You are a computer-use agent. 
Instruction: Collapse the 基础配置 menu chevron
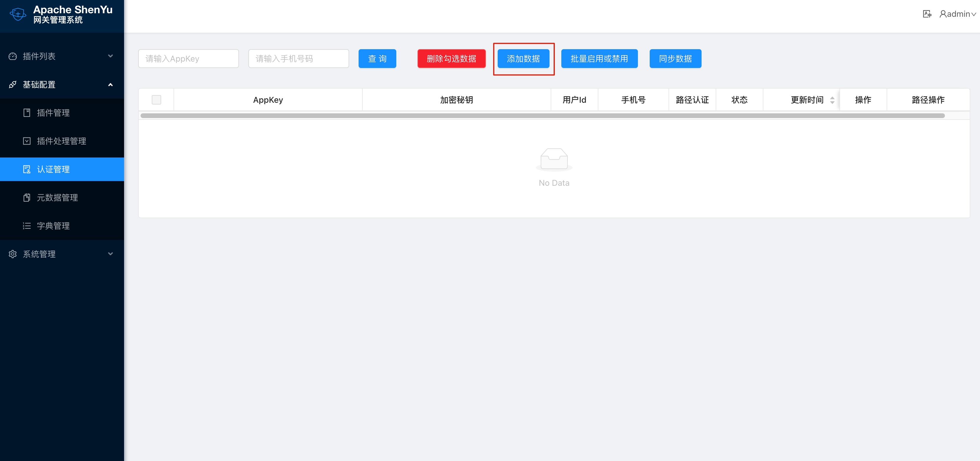(x=110, y=84)
